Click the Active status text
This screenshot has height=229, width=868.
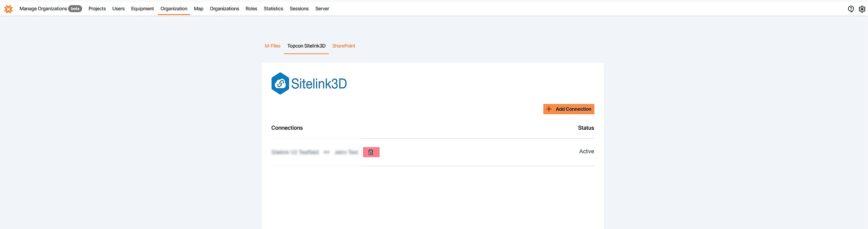pyautogui.click(x=587, y=152)
